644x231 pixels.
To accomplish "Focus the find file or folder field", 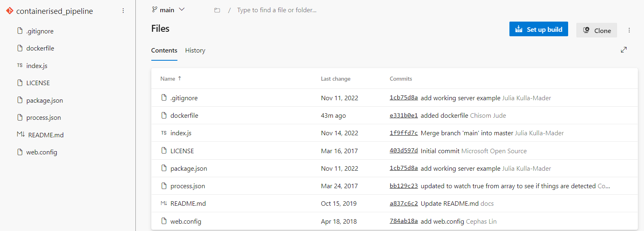I will [277, 10].
